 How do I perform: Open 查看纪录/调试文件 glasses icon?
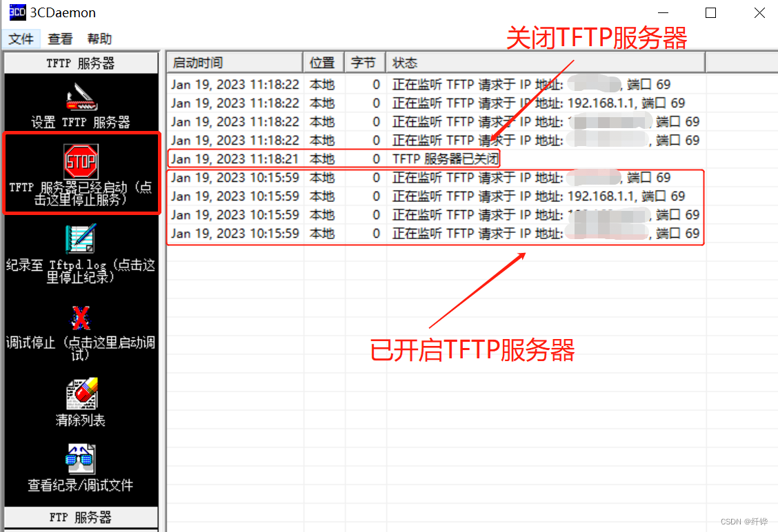81,459
